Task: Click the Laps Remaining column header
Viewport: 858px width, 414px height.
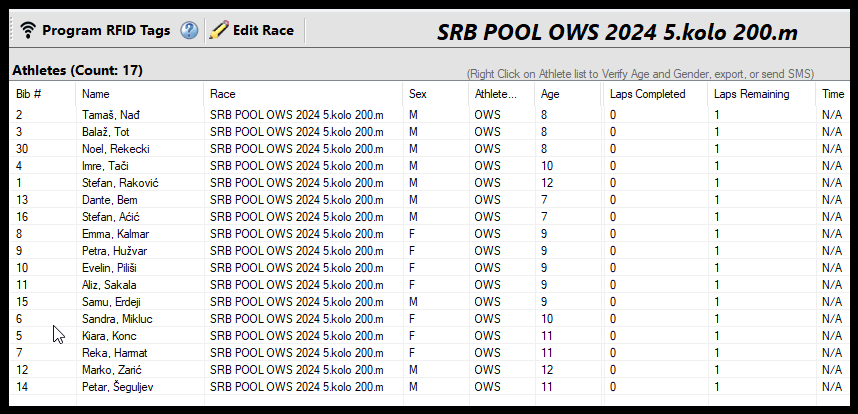Action: 751,94
